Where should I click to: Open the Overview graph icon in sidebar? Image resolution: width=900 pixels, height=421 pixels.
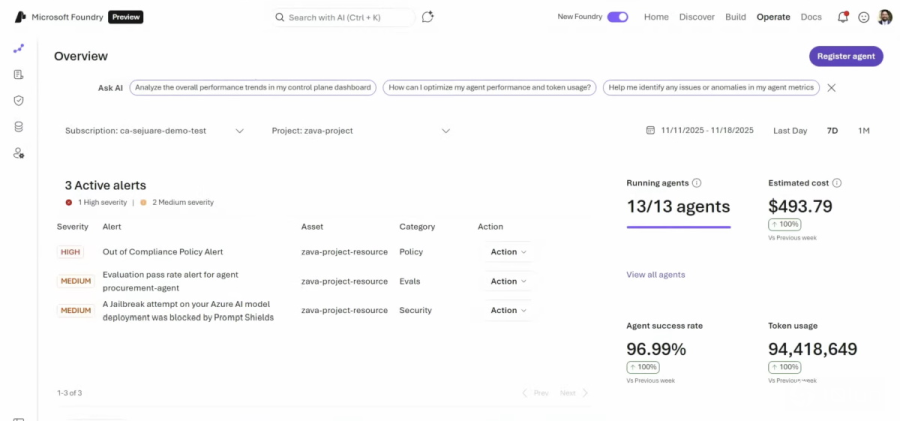tap(18, 48)
